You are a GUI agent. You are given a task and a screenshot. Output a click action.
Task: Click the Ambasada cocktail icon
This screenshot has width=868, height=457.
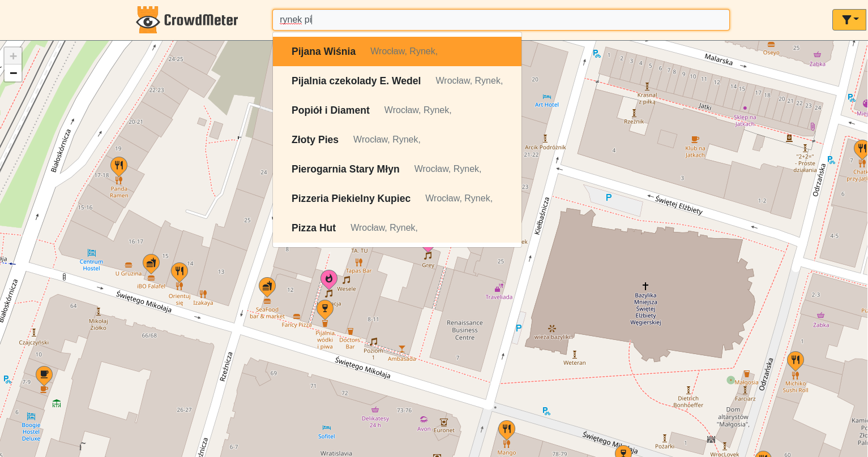pos(402,349)
